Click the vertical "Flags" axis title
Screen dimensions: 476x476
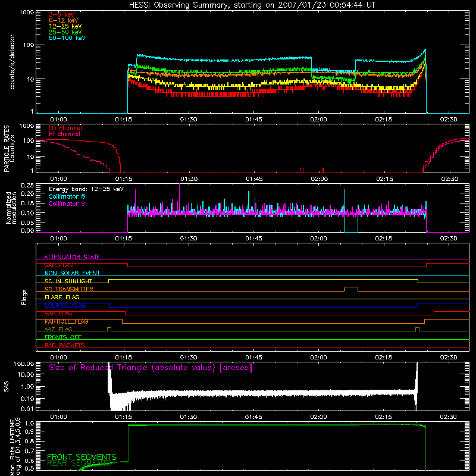click(24, 297)
